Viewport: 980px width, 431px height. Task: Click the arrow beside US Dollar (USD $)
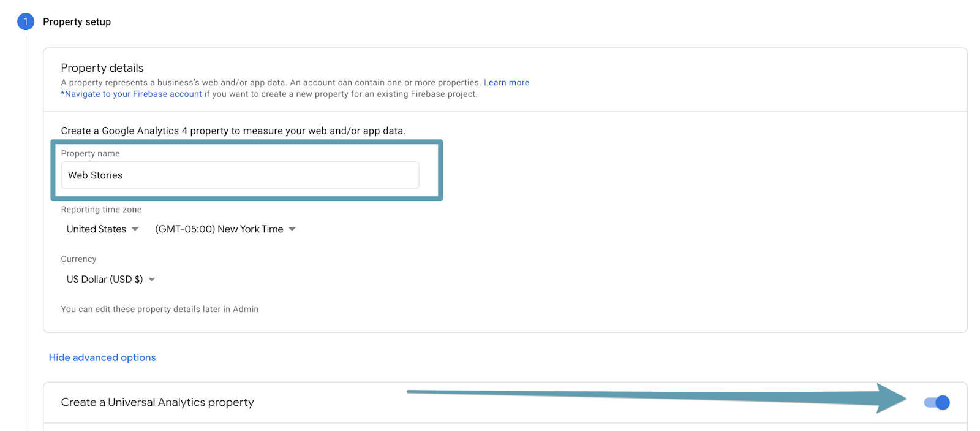(152, 280)
